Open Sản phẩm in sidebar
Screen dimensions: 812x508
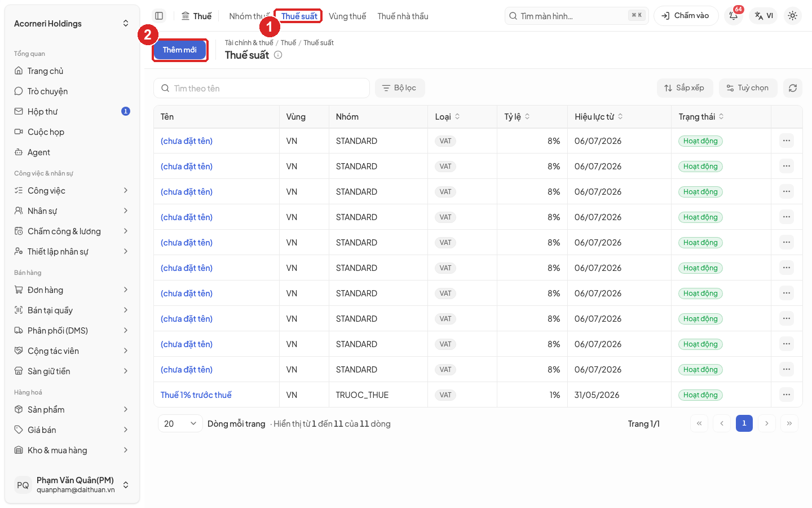pos(72,410)
